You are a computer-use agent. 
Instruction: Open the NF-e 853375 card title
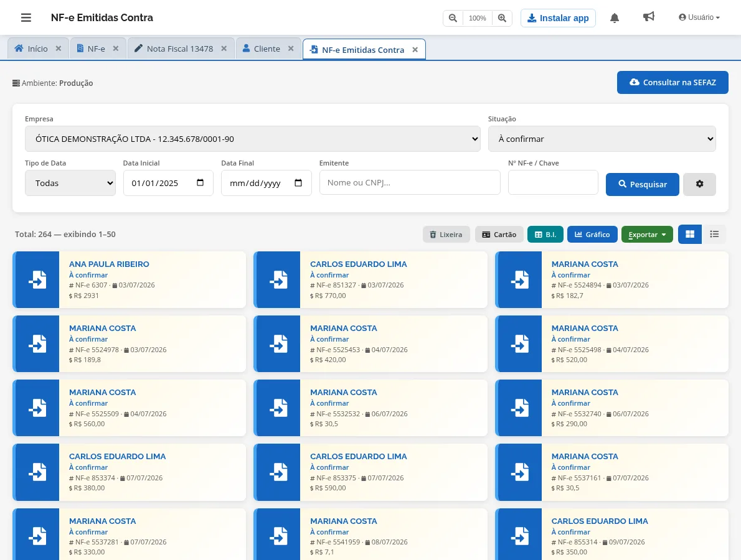point(358,457)
